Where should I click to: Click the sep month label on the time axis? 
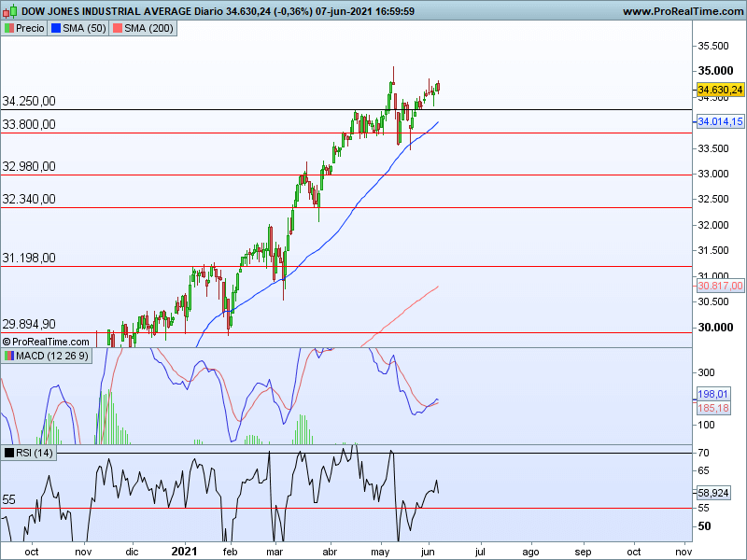(583, 553)
